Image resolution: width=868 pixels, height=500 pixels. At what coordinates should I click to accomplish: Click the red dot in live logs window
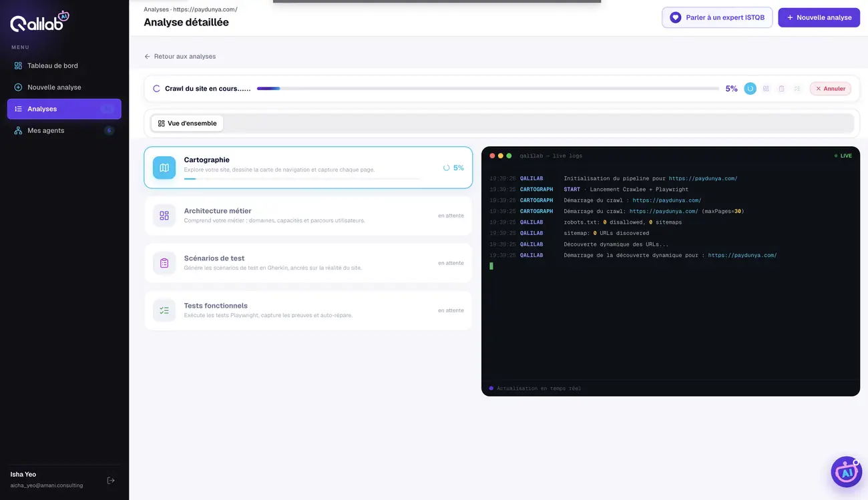492,156
